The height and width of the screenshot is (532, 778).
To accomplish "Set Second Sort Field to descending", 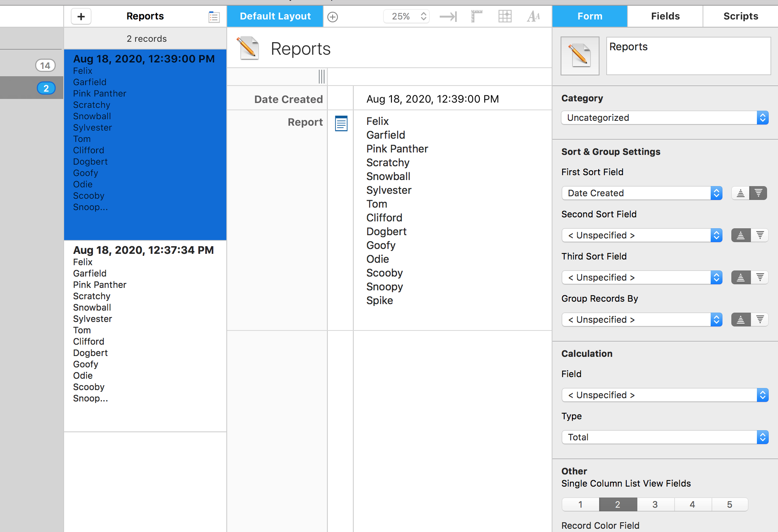I will pyautogui.click(x=760, y=235).
